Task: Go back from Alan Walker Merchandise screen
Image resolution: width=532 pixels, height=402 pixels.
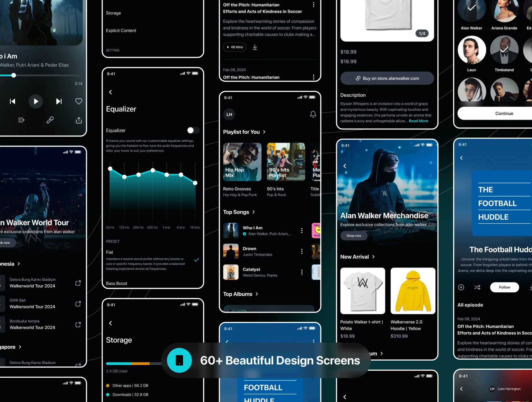Action: pos(345,166)
